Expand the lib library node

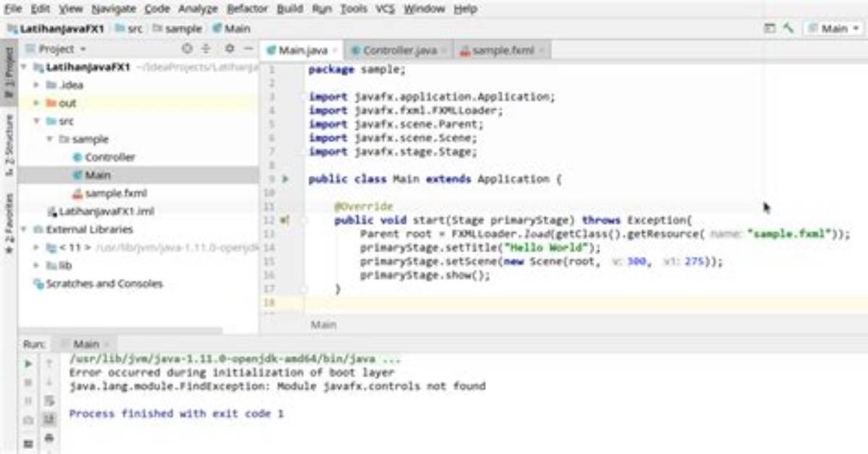click(x=37, y=266)
